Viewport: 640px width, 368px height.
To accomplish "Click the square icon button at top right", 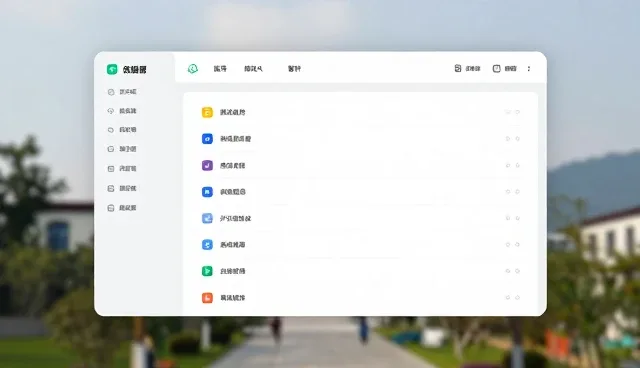I will pos(504,69).
